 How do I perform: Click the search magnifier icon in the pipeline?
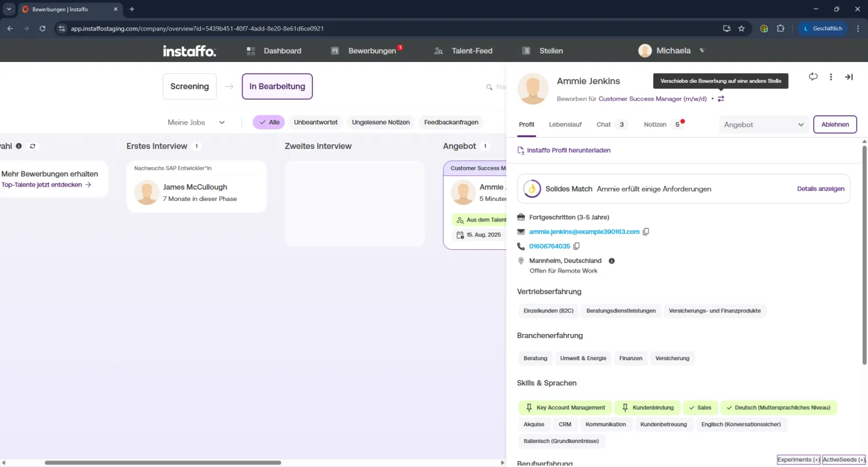tap(489, 87)
